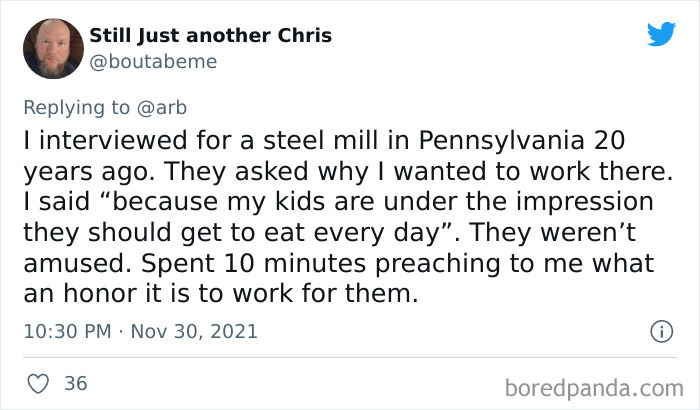The width and height of the screenshot is (700, 410).
Task: Open the @boutabeme handle
Action: [x=152, y=61]
